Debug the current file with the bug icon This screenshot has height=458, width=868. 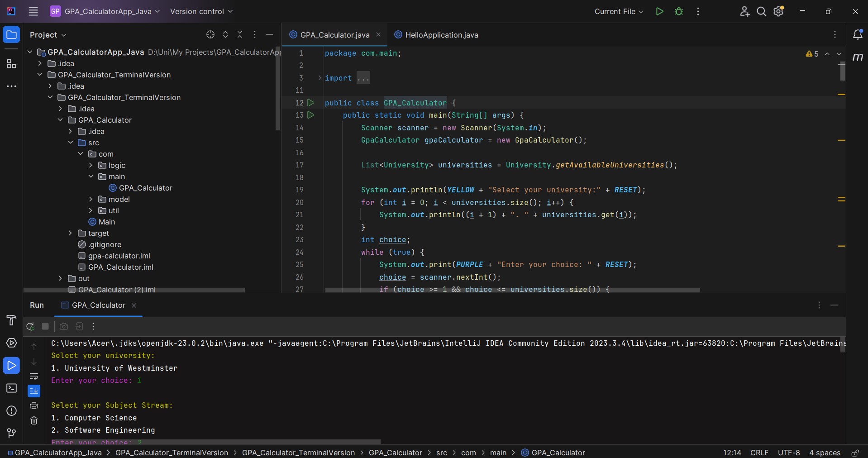coord(678,11)
